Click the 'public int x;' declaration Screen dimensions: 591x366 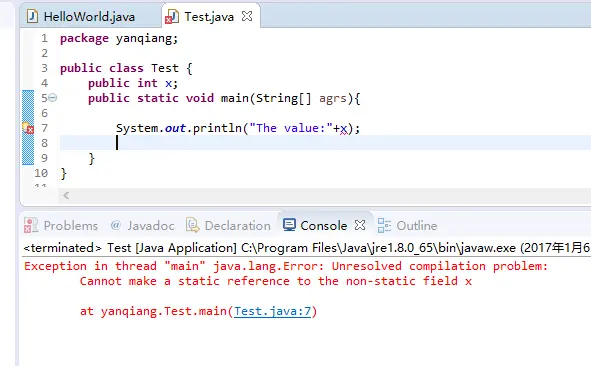coord(133,83)
